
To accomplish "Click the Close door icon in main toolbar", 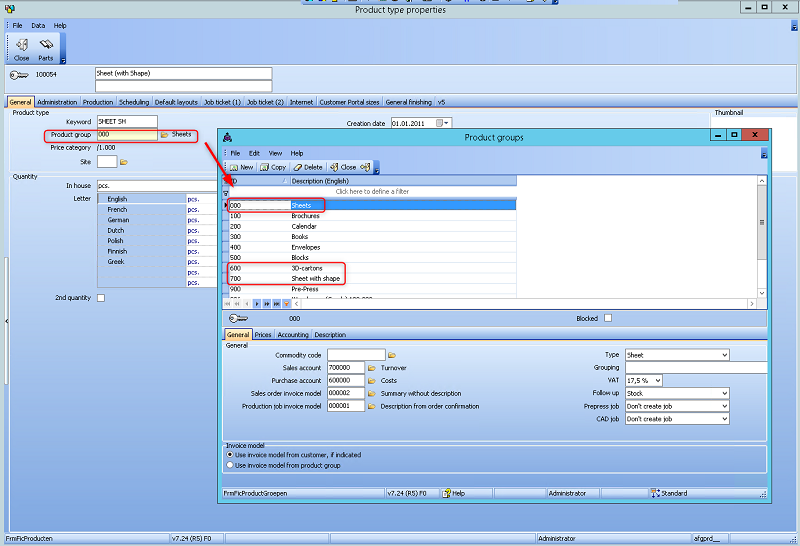I will point(21,45).
